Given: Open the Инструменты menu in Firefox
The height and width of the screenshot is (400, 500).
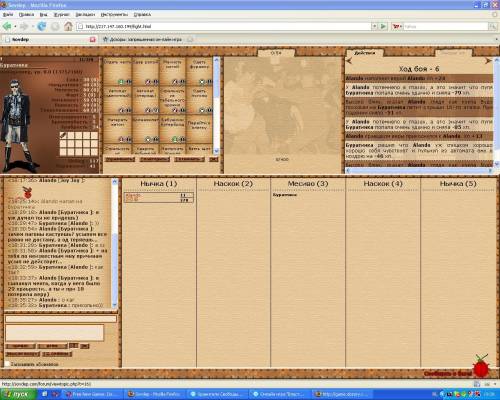Looking at the screenshot, I should click(114, 15).
